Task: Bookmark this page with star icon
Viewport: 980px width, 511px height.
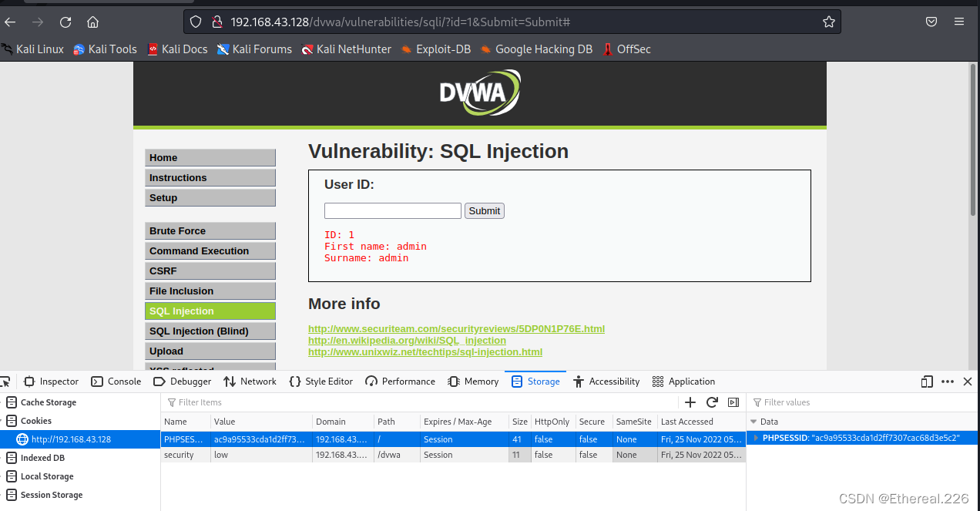Action: (828, 22)
